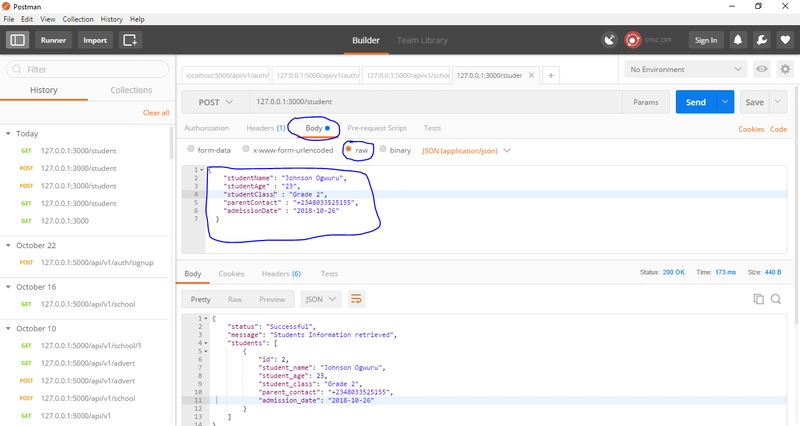Select the form-data radio button
The height and width of the screenshot is (426, 800).
click(x=191, y=150)
